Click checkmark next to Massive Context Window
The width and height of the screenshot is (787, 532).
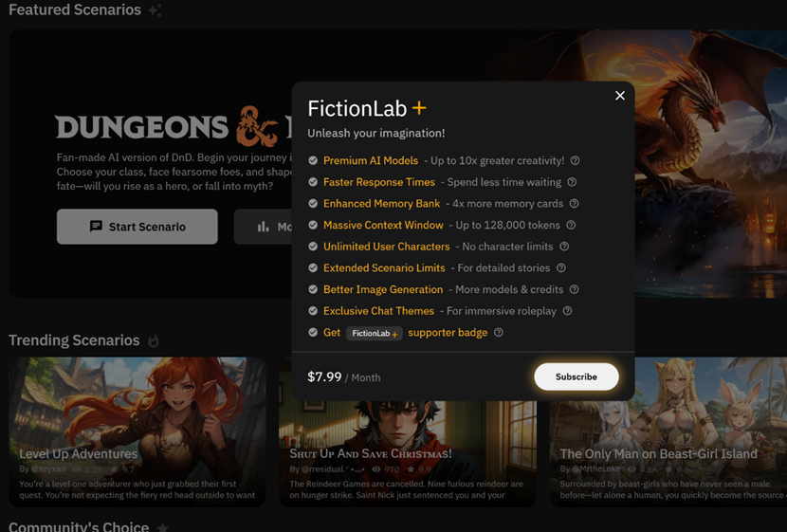tap(313, 225)
